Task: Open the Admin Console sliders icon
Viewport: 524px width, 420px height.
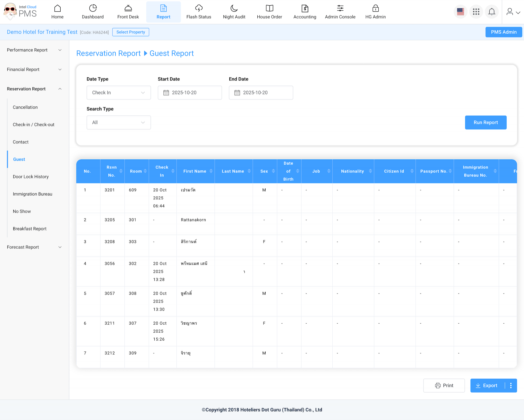Action: pos(340,8)
